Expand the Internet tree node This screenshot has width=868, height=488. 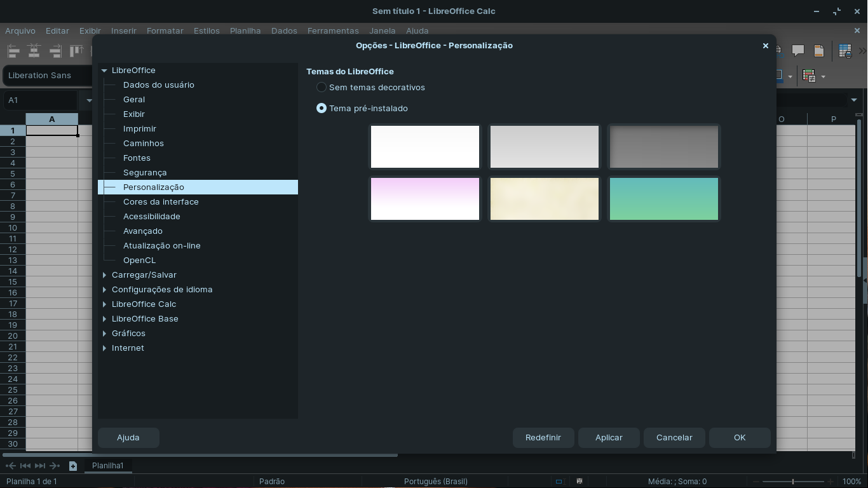point(104,348)
